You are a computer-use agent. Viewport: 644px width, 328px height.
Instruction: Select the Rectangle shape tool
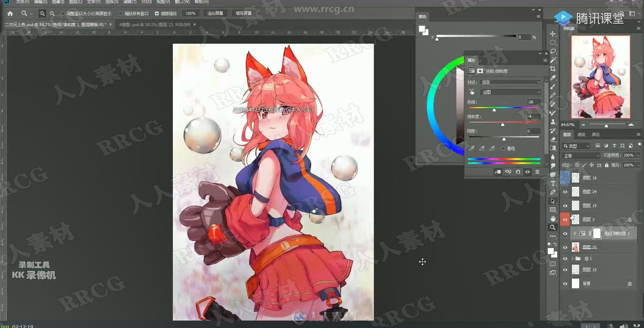click(553, 210)
